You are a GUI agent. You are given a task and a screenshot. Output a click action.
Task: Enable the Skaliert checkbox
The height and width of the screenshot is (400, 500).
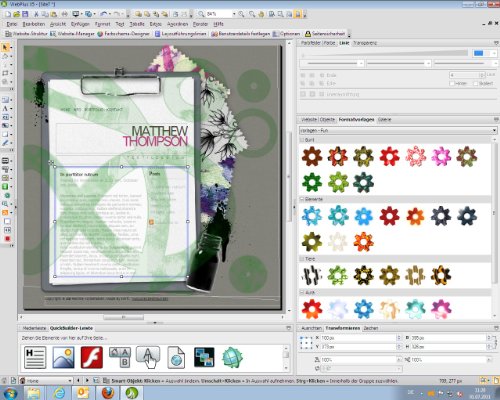[x=476, y=83]
